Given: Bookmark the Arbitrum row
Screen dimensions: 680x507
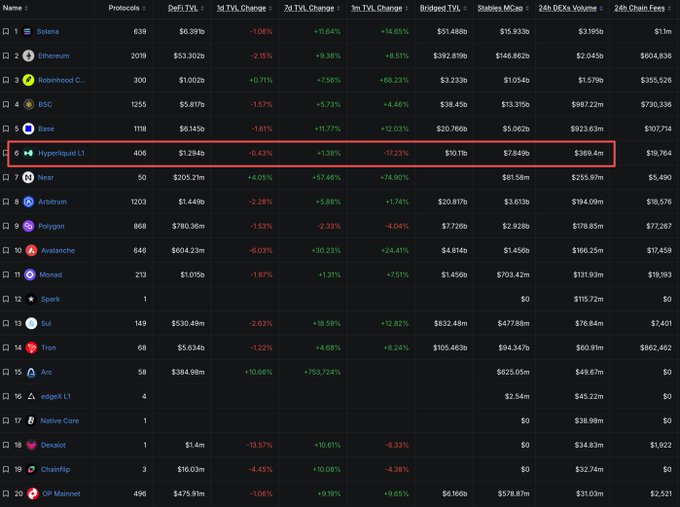Looking at the screenshot, I should (6, 202).
